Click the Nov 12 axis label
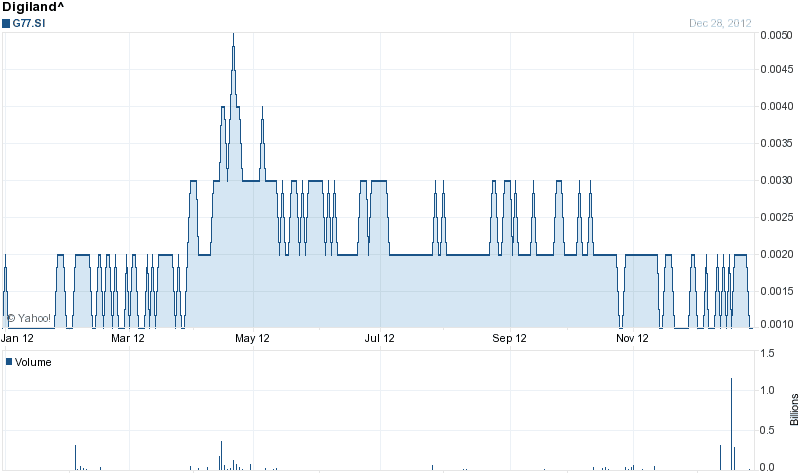800x475 pixels. (x=632, y=338)
